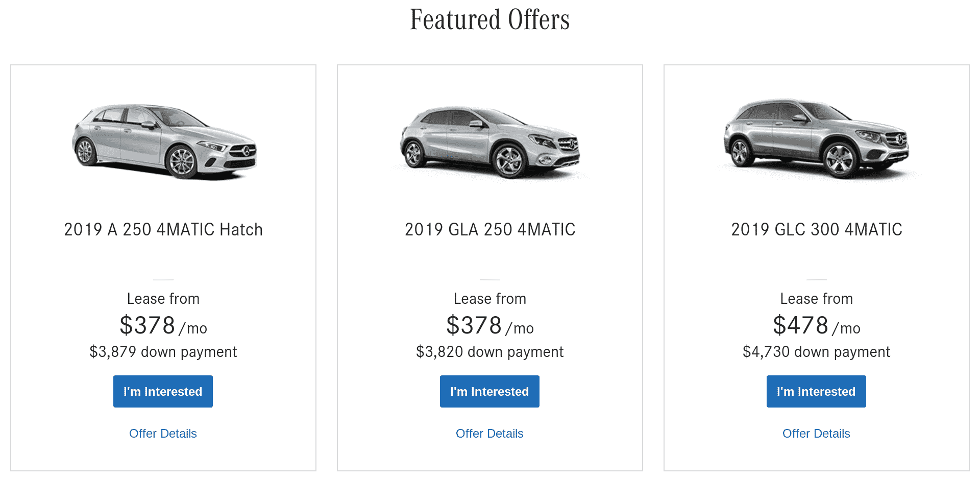Click the Featured Offers heading
980x478 pixels.
pyautogui.click(x=490, y=20)
